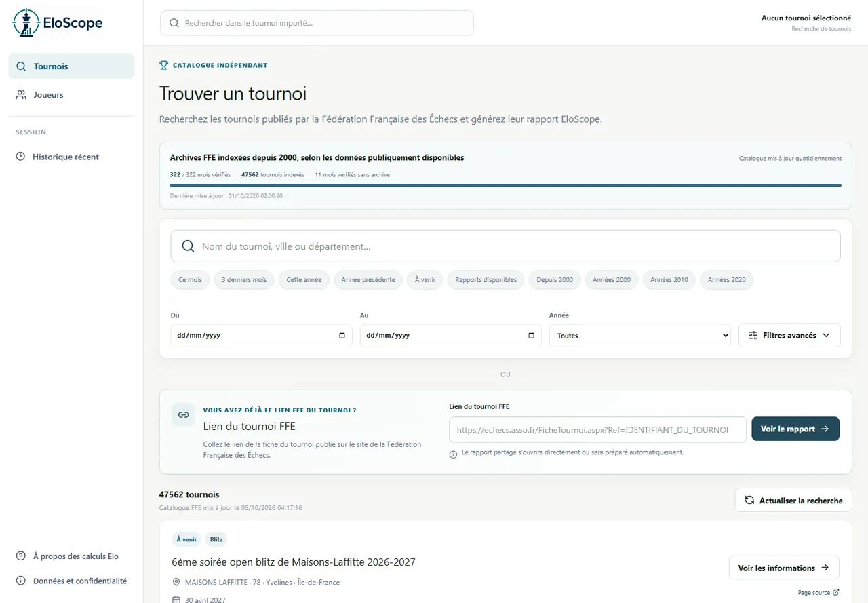The height and width of the screenshot is (603, 868).
Task: Click the search icon in top search bar
Action: click(x=174, y=23)
